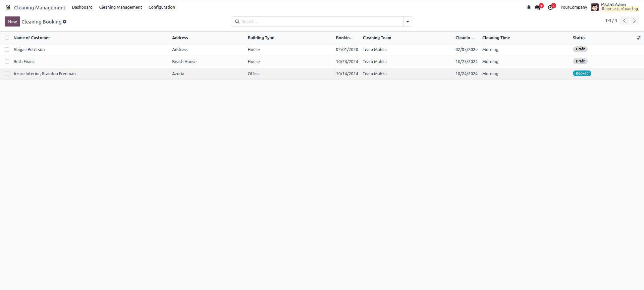Go to the next page arrow
This screenshot has height=290, width=644.
pos(634,21)
